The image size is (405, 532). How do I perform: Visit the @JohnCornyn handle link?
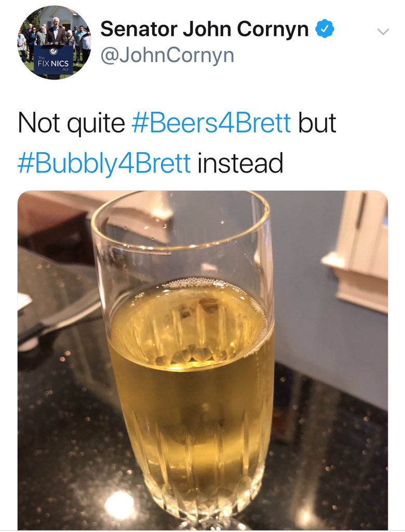coord(167,55)
